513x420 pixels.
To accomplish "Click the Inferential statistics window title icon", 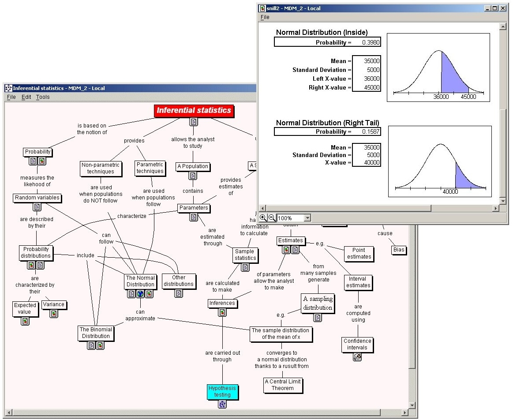I will 8,88.
